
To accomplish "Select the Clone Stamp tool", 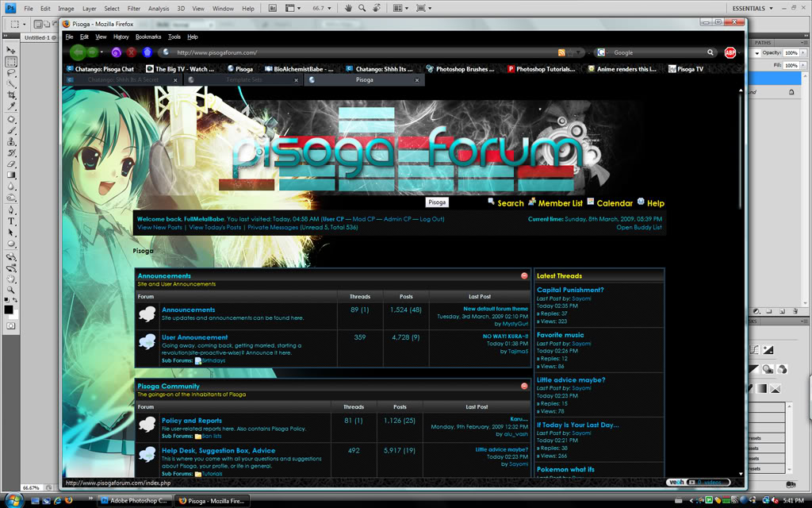I will (11, 141).
